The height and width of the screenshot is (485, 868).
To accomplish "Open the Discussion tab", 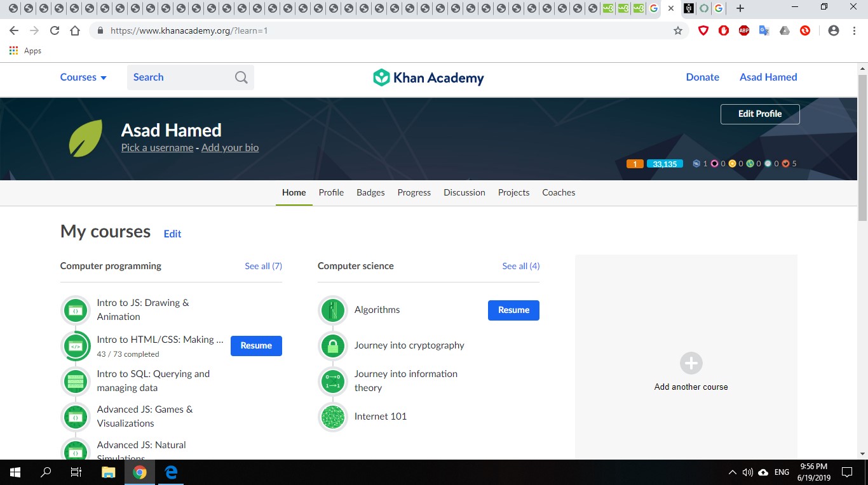I will point(465,192).
